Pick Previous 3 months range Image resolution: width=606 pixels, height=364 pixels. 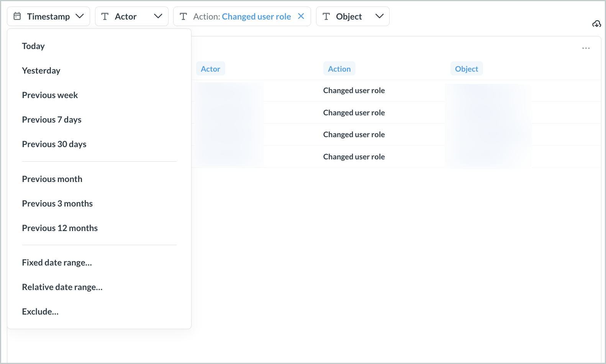57,203
